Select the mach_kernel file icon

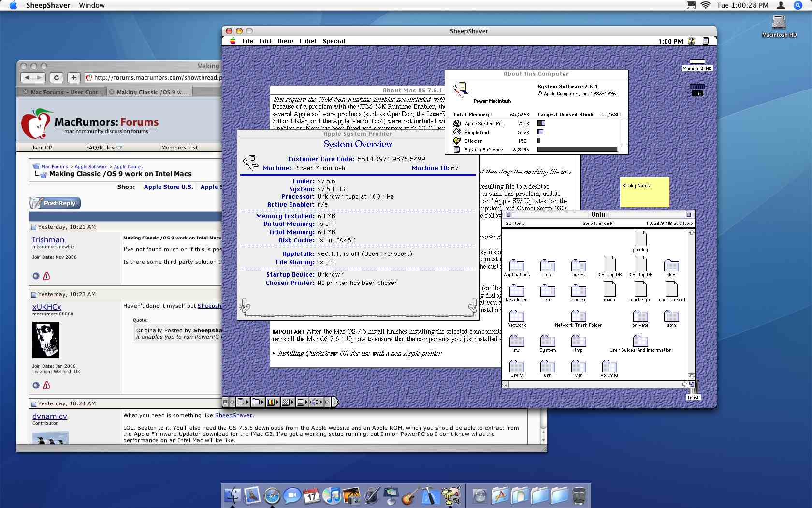(x=671, y=292)
